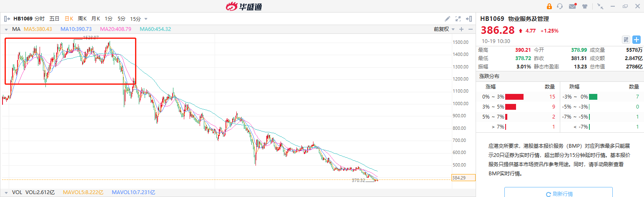This screenshot has width=644, height=197.
Task: Zoom in chart with plus button
Action: coord(461,29)
